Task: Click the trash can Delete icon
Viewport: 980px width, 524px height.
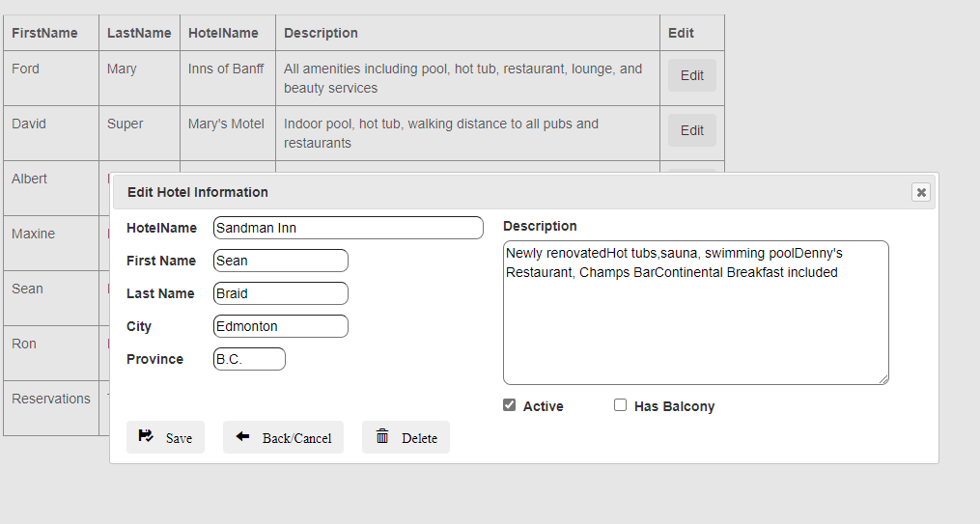Action: pos(382,436)
